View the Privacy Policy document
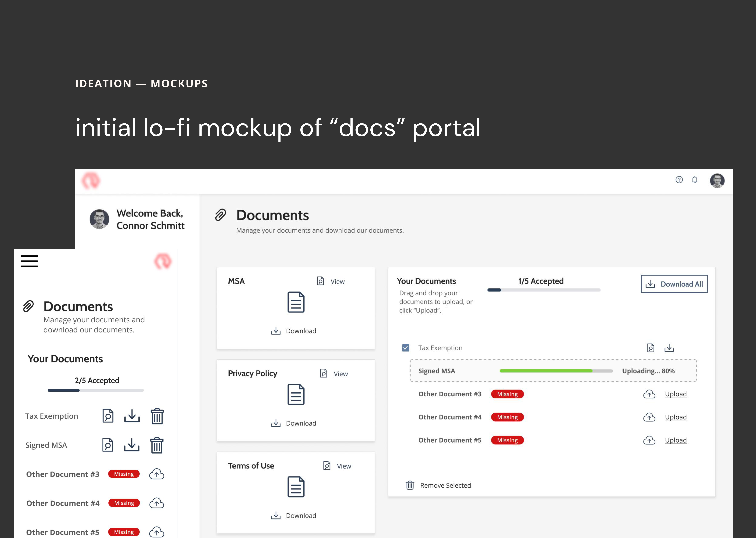This screenshot has width=756, height=538. click(334, 374)
